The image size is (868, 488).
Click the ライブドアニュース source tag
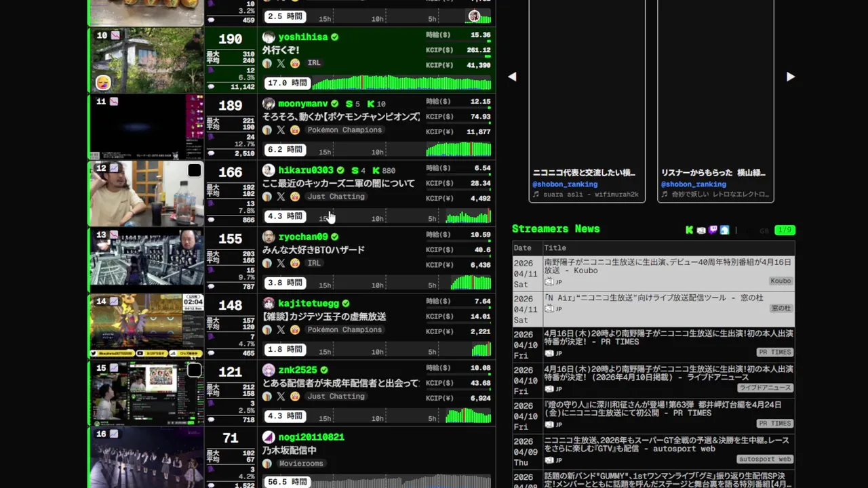click(765, 388)
